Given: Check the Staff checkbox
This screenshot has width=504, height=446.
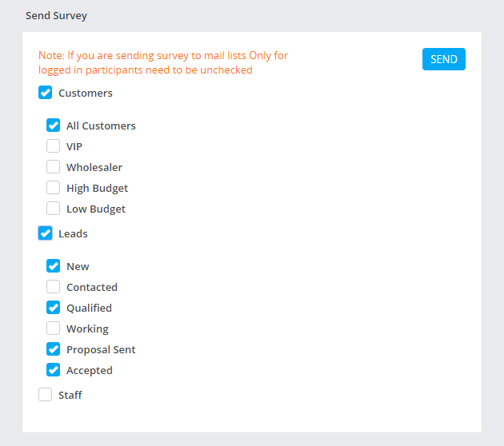Looking at the screenshot, I should pos(46,395).
